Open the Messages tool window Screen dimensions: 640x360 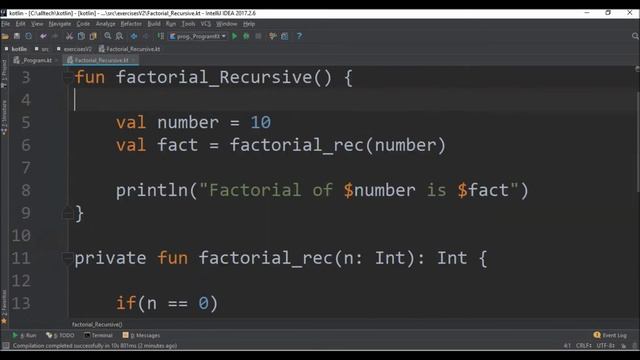click(x=141, y=335)
